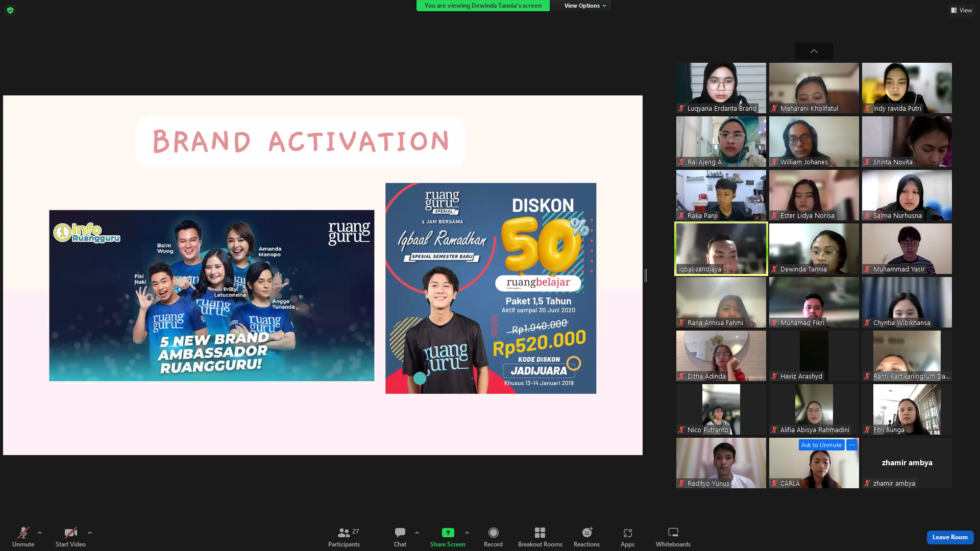
Task: Select Dewinda Tannia's video tile
Action: click(x=814, y=248)
